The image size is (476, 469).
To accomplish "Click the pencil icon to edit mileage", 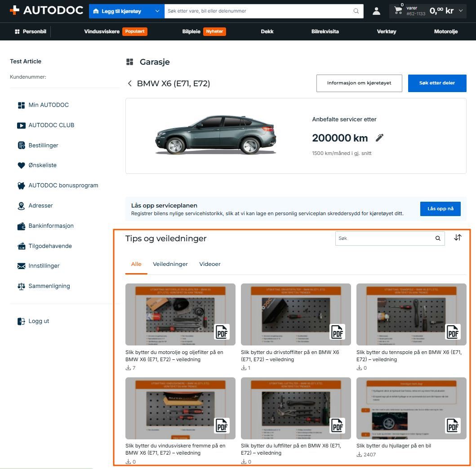I will 379,138.
